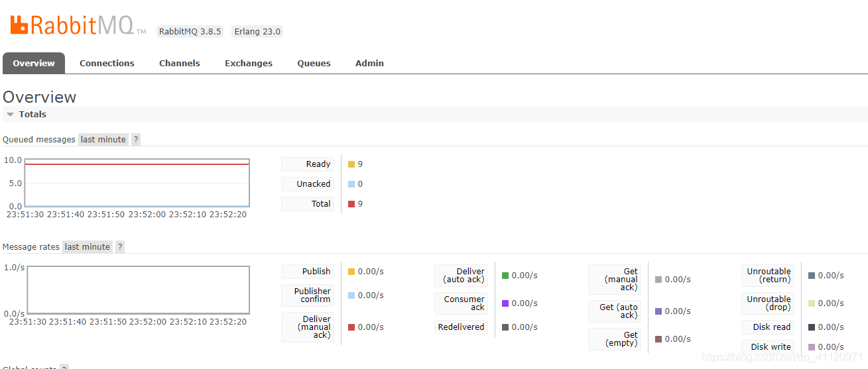Click the Unacked count value 0
Image resolution: width=868 pixels, height=369 pixels.
[360, 184]
